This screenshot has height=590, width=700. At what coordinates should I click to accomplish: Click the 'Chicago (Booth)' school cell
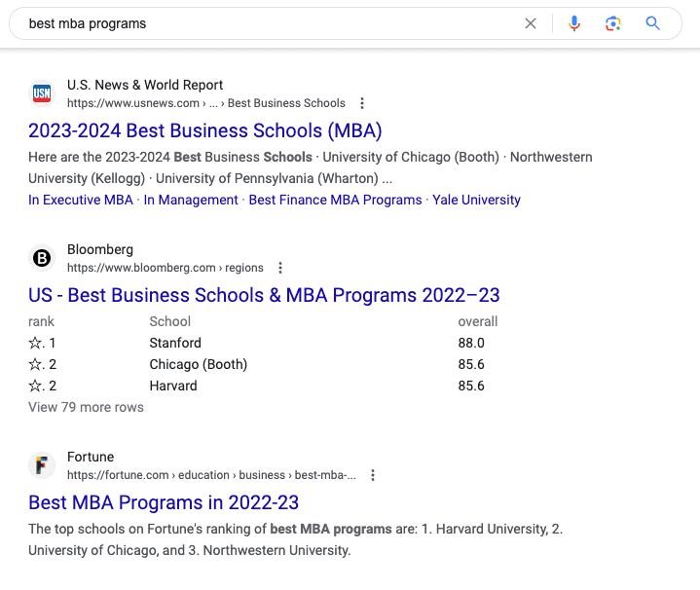click(x=199, y=364)
